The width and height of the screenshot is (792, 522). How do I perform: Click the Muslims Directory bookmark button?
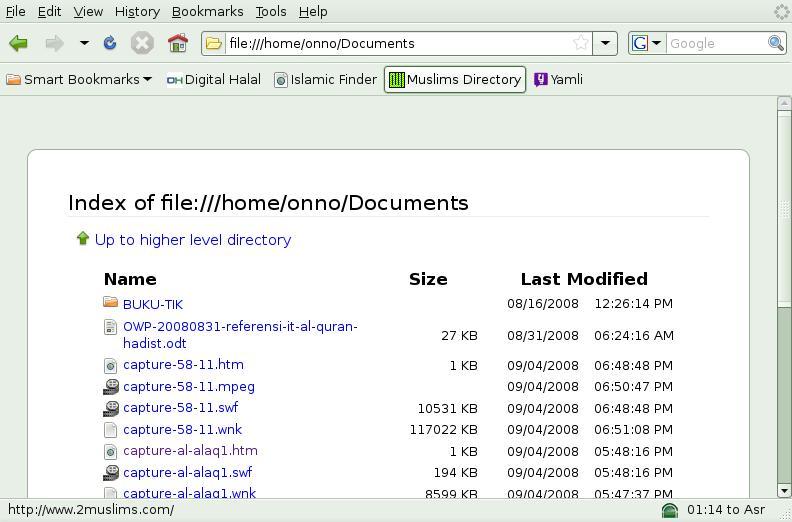(455, 79)
